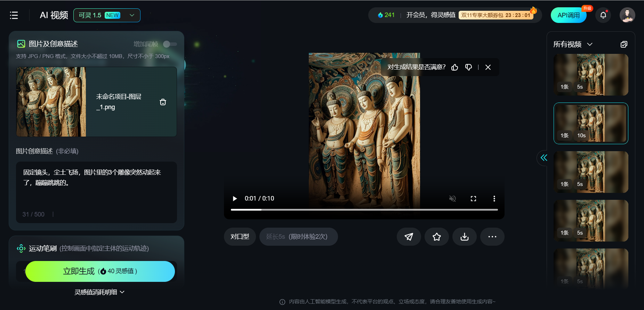644x310 pixels.
Task: Click the 241 inspiration points flame icon
Action: coord(380,15)
